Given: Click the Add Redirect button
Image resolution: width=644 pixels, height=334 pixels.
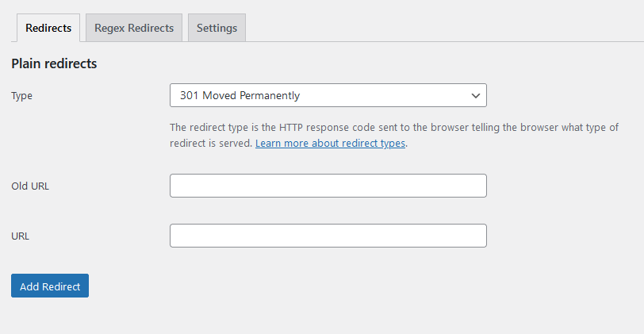Looking at the screenshot, I should pyautogui.click(x=50, y=286).
